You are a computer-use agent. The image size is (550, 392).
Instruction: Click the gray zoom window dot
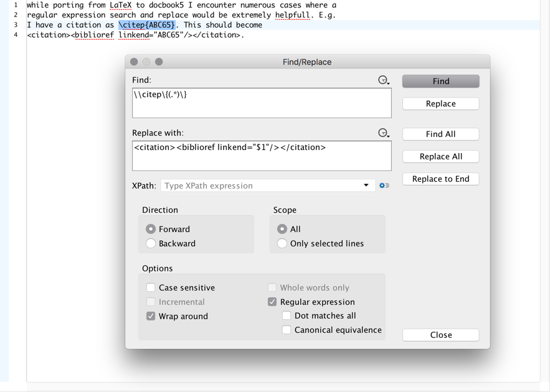coord(159,62)
